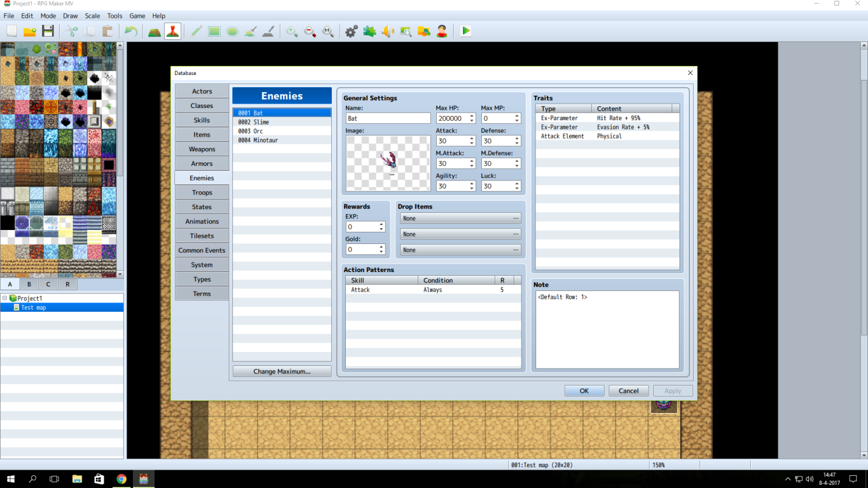Select the 0002 Slime enemy
The image size is (868, 488).
tap(282, 122)
